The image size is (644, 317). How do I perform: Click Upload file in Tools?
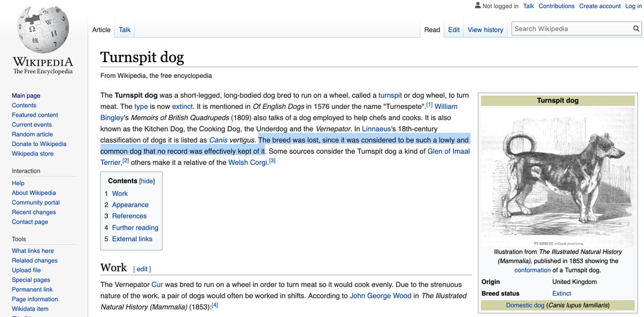(x=26, y=270)
